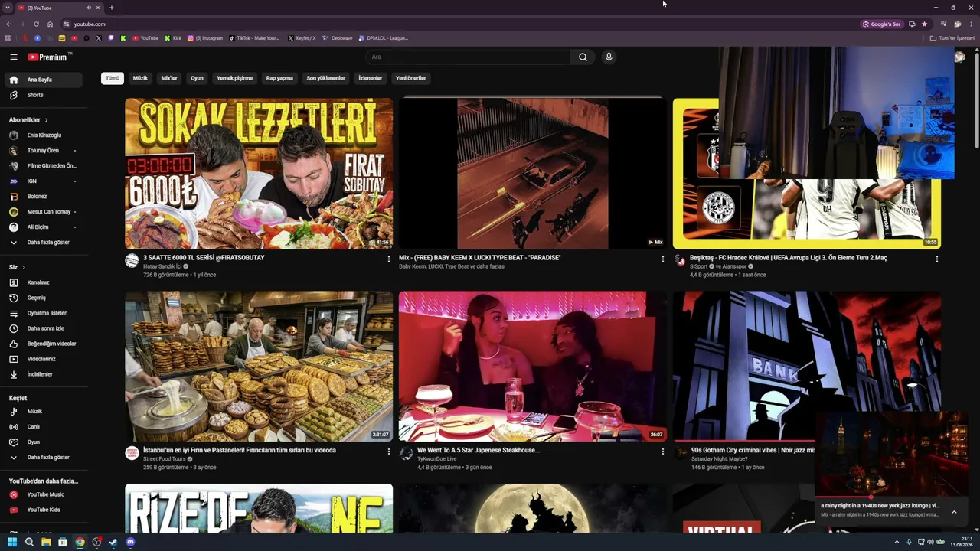
Task: Open the Hatay Sandık İçi channel link
Action: tap(162, 266)
